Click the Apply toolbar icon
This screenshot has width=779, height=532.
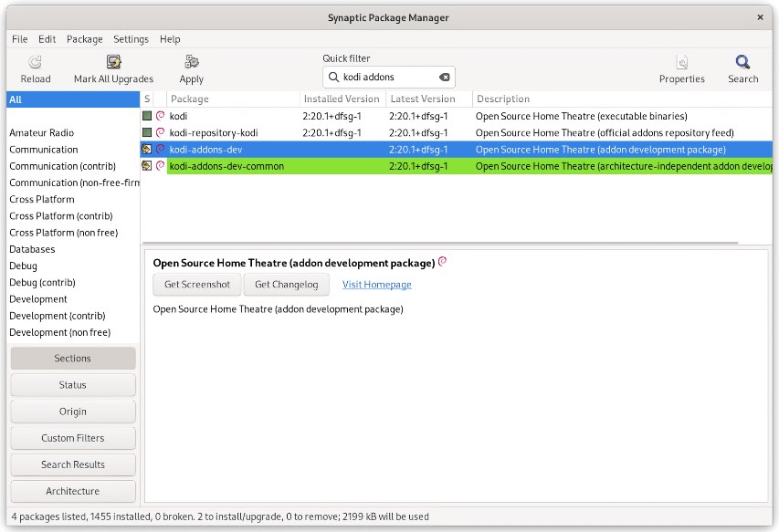point(191,62)
